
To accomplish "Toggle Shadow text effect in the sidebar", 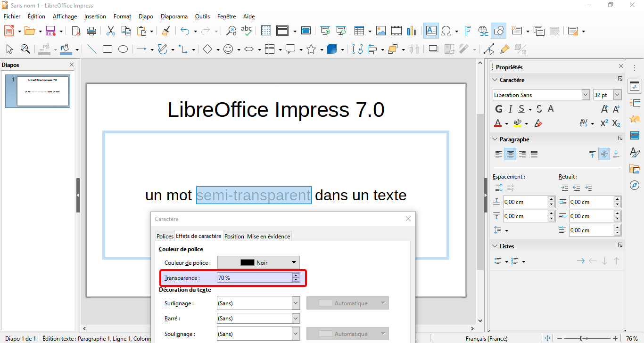I will click(550, 109).
